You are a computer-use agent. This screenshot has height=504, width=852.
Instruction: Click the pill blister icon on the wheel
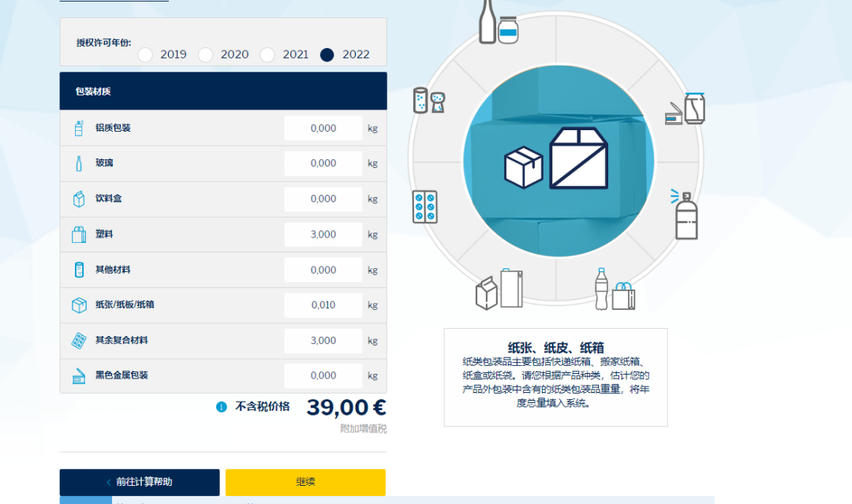click(425, 205)
